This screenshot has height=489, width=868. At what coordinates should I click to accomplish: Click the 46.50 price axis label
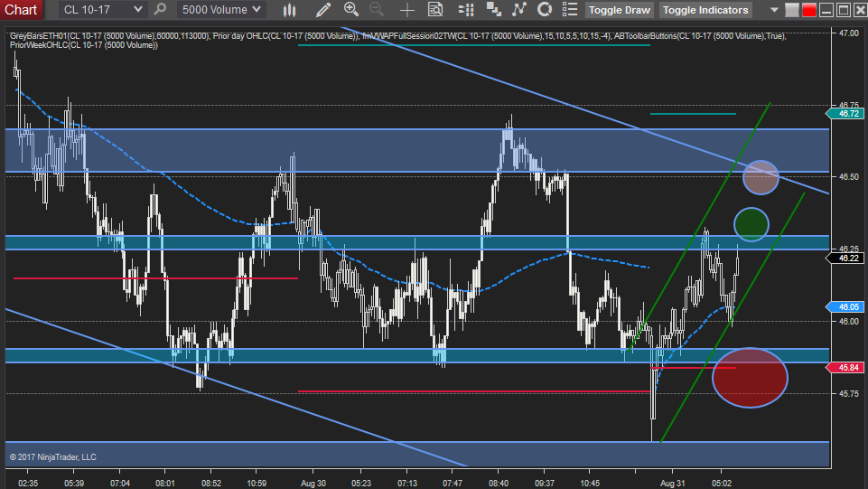[x=849, y=176]
